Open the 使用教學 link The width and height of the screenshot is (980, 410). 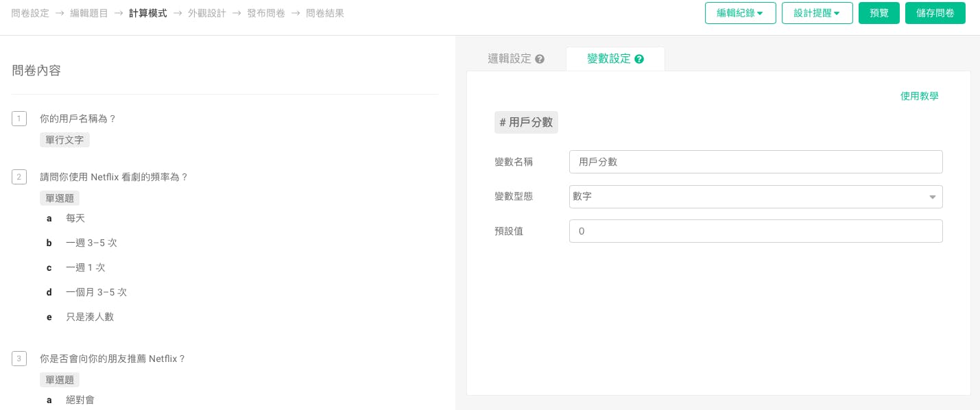919,96
